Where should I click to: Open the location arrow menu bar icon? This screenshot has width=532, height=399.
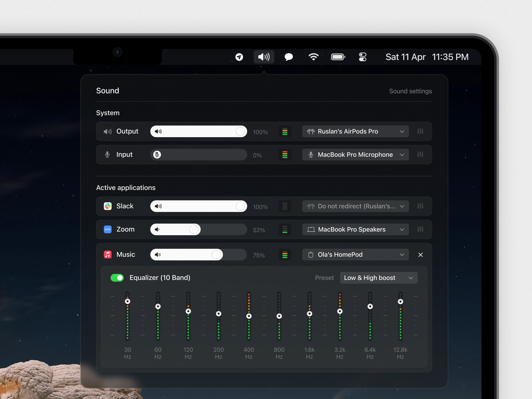239,57
